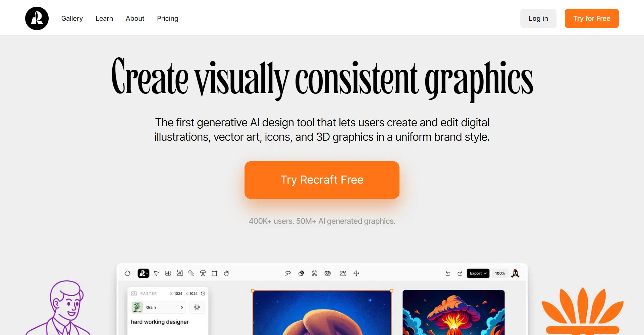This screenshot has width=644, height=335.
Task: Go to the Pricing page
Action: coord(168,18)
